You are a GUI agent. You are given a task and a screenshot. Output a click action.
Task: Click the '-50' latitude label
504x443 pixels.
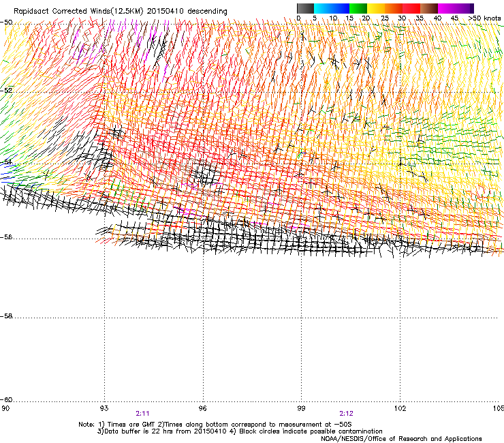point(6,22)
